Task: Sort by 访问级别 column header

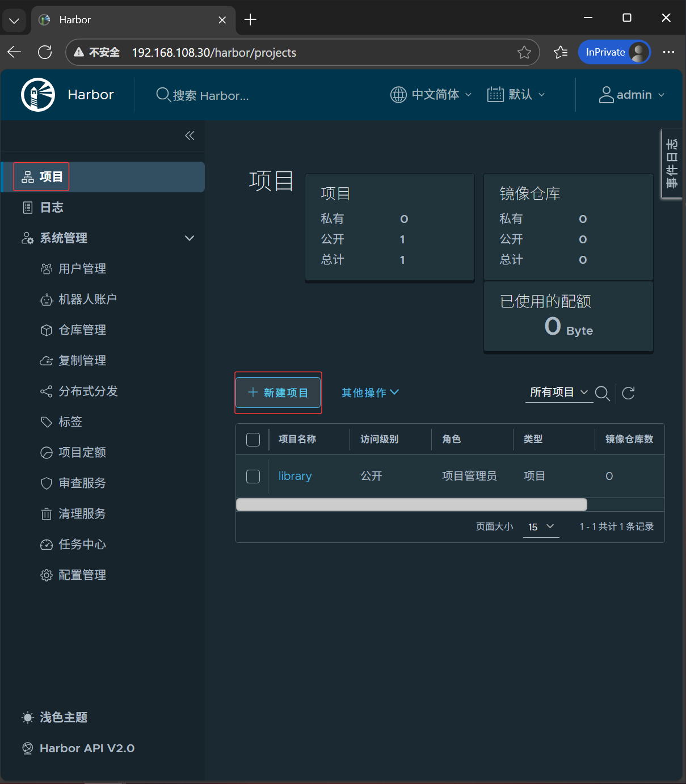Action: point(380,440)
